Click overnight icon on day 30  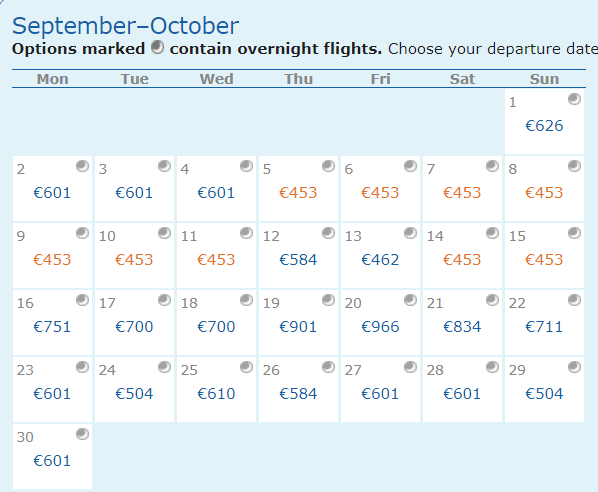(82, 434)
